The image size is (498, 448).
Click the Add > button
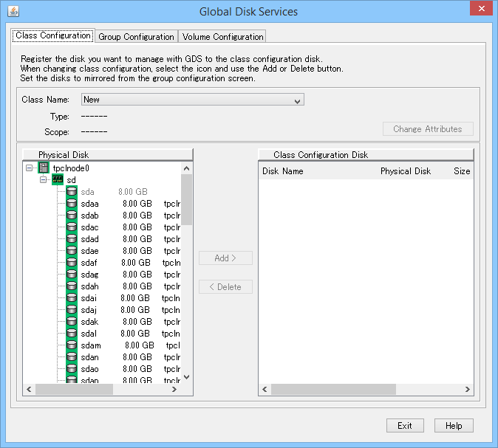click(225, 258)
